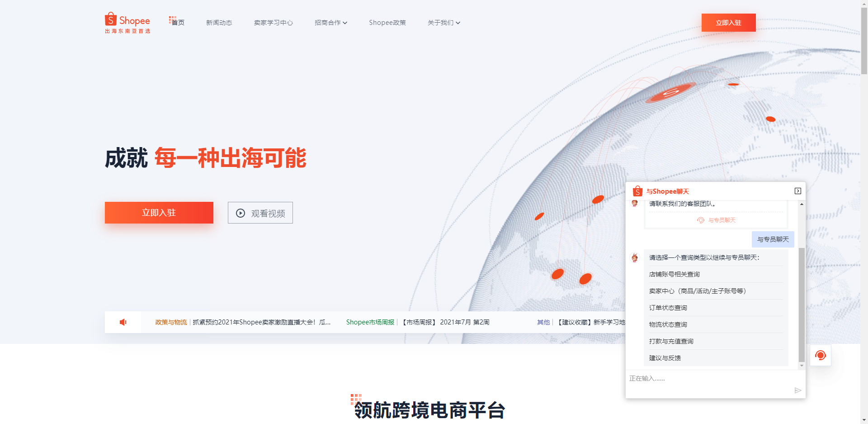Click the speaker announcement icon
868x424 pixels.
[123, 322]
